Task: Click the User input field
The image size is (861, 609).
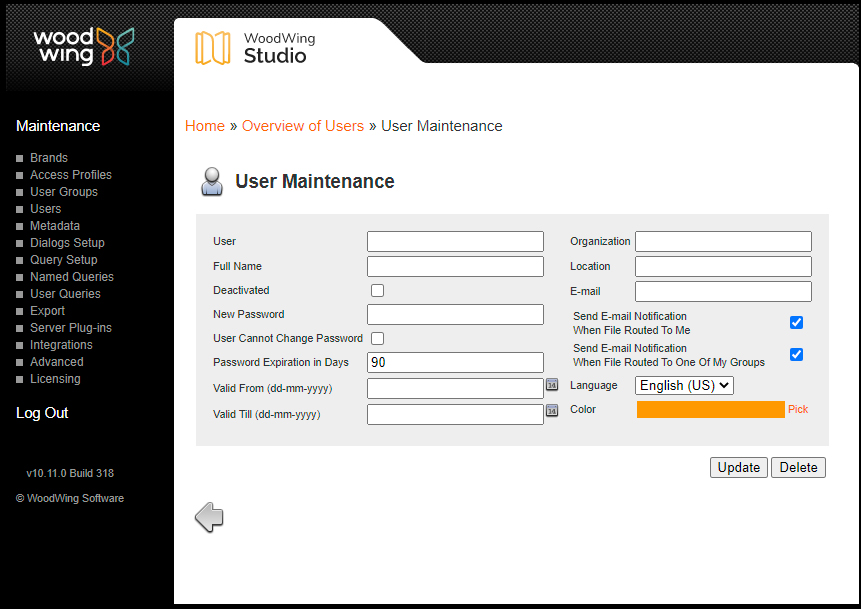Action: 455,242
